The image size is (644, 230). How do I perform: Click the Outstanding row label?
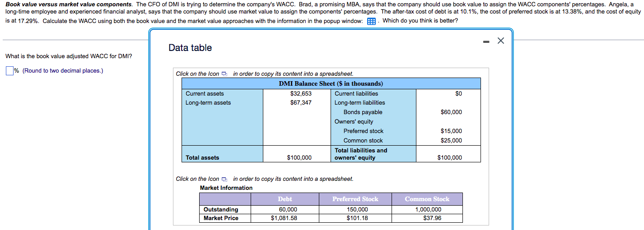point(221,210)
